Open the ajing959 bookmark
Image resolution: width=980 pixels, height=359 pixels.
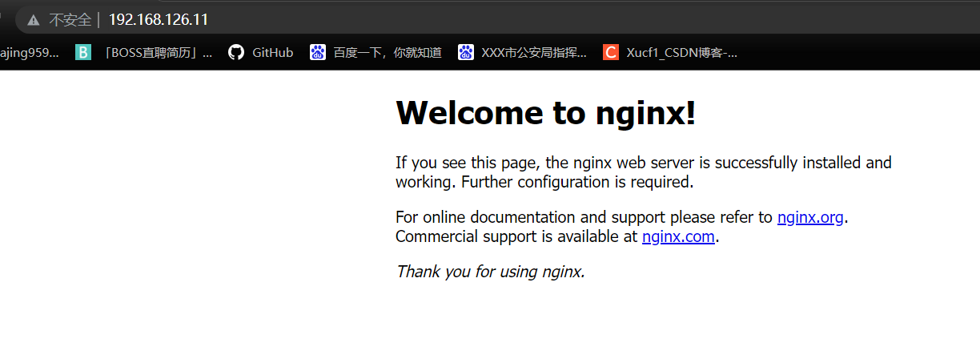point(29,53)
